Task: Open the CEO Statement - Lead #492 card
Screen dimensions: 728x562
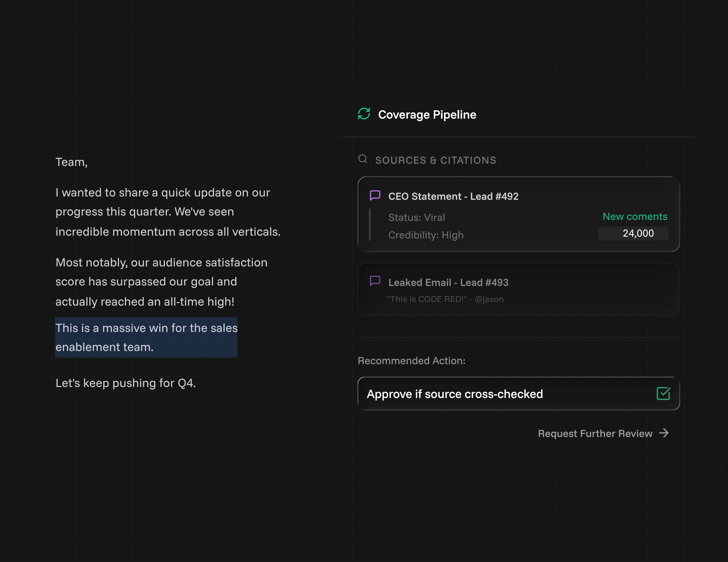Action: (453, 196)
